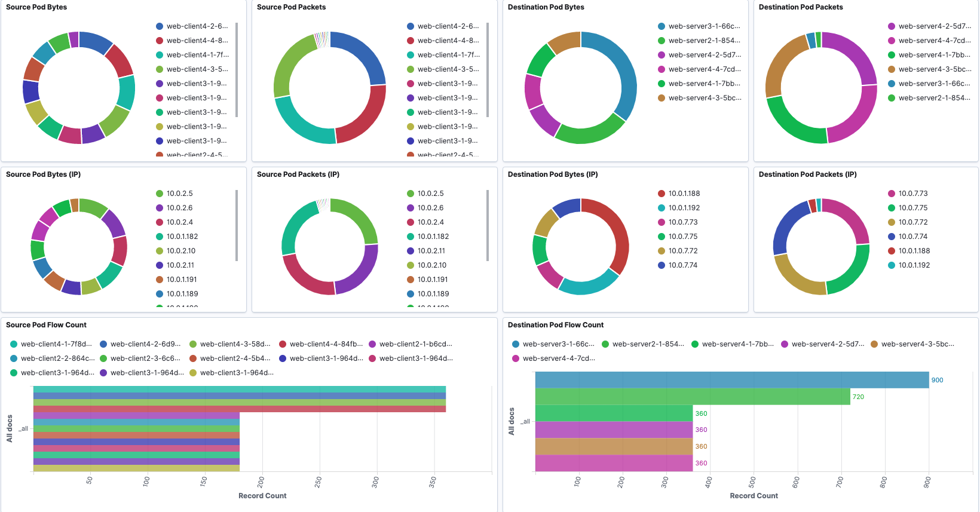Click purple web-server4-2-5d7 dot in Destination Pod Bytes
The height and width of the screenshot is (512, 980).
coord(661,55)
